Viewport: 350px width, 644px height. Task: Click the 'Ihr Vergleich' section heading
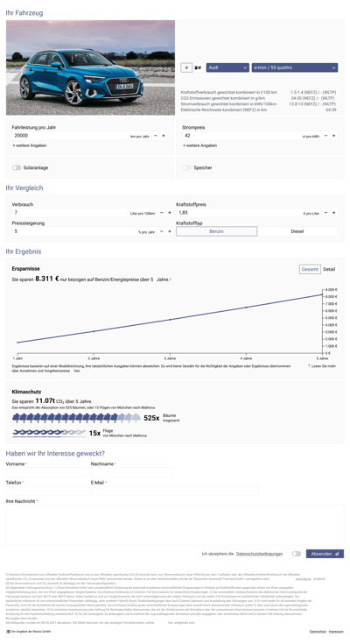click(x=24, y=188)
